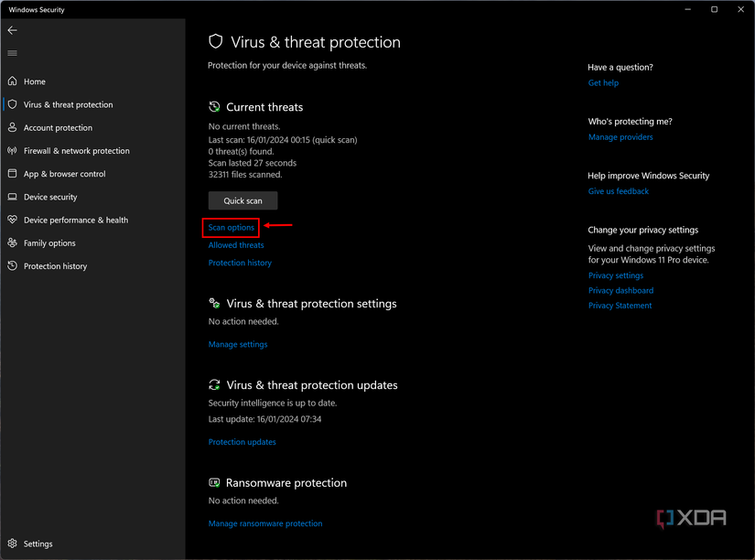The image size is (755, 560).
Task: Click 'Security intelligence is up to date.' text
Action: coord(273,403)
